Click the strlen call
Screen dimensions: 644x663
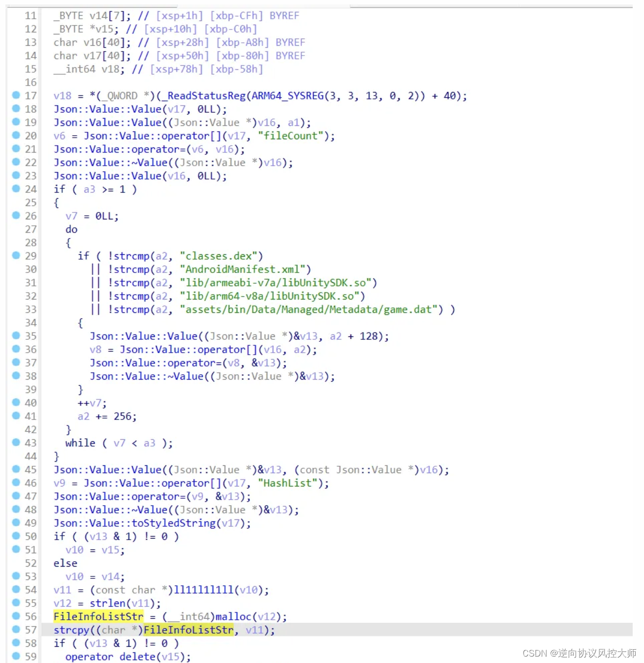coord(108,603)
